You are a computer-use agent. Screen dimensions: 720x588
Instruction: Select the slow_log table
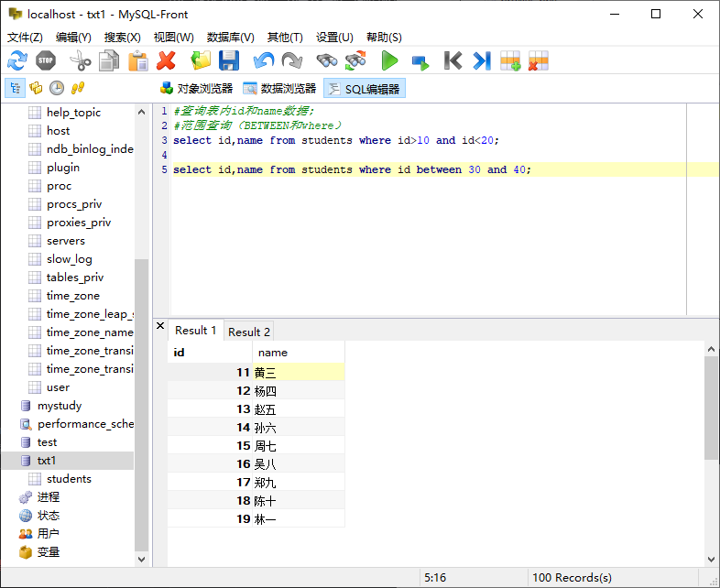tap(70, 259)
